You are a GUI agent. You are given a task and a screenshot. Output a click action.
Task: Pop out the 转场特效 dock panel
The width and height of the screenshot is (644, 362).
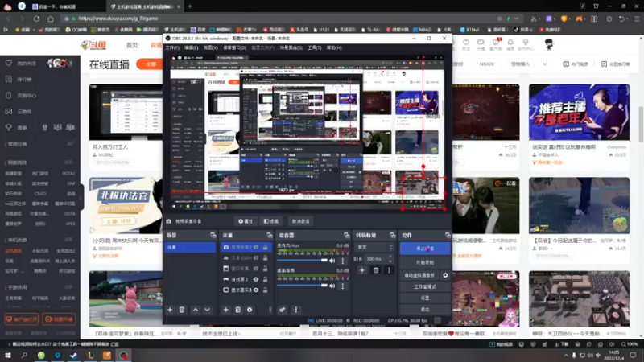[x=393, y=235]
